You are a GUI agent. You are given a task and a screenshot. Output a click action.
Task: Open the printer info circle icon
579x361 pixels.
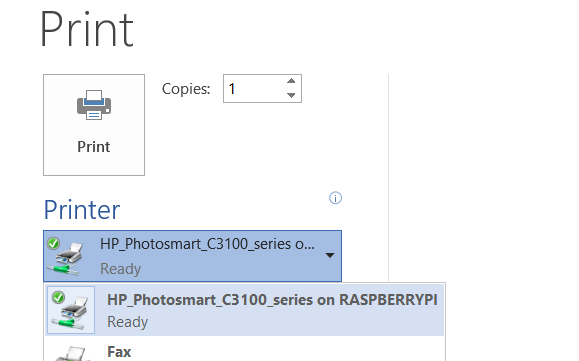coord(335,198)
